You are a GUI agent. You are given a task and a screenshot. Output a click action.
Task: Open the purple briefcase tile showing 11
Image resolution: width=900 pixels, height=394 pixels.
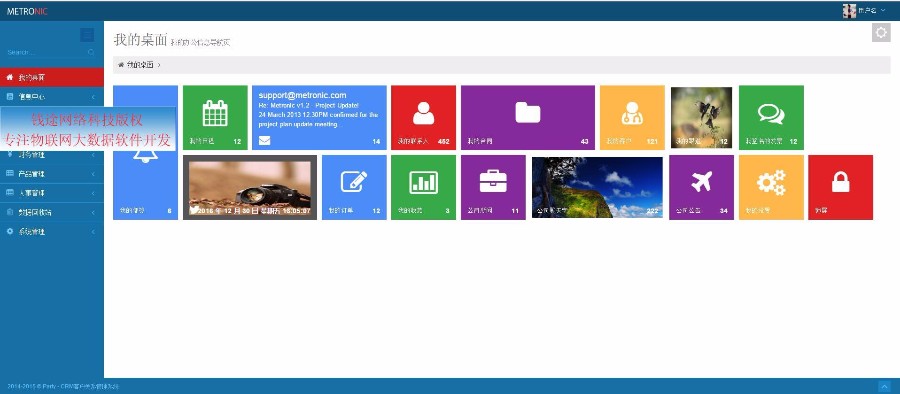tap(493, 187)
